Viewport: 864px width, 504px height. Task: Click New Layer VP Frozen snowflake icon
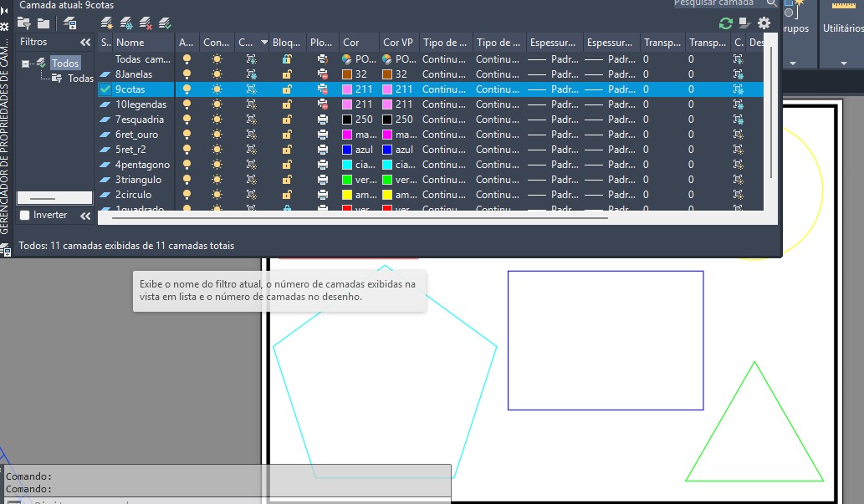(126, 23)
